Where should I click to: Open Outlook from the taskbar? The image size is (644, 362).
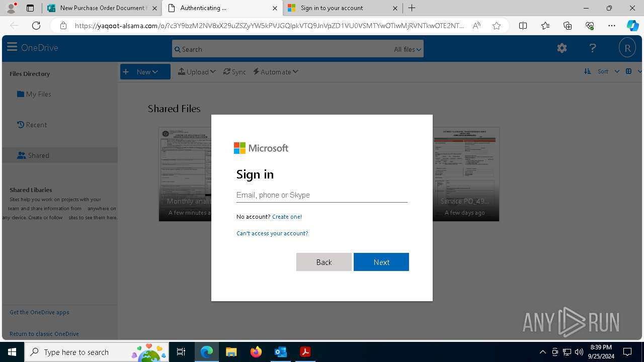coord(280,352)
